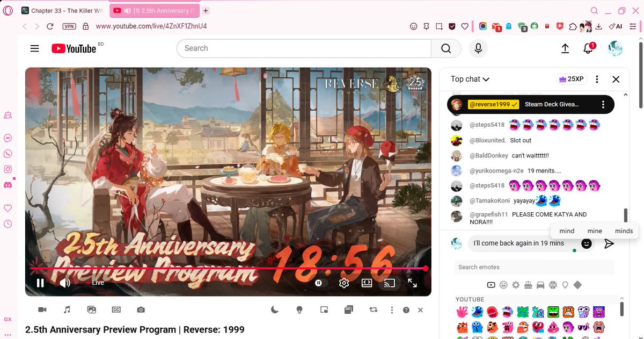The width and height of the screenshot is (644, 339).
Task: Select the YouTube emotes category tab
Action: pos(491,285)
